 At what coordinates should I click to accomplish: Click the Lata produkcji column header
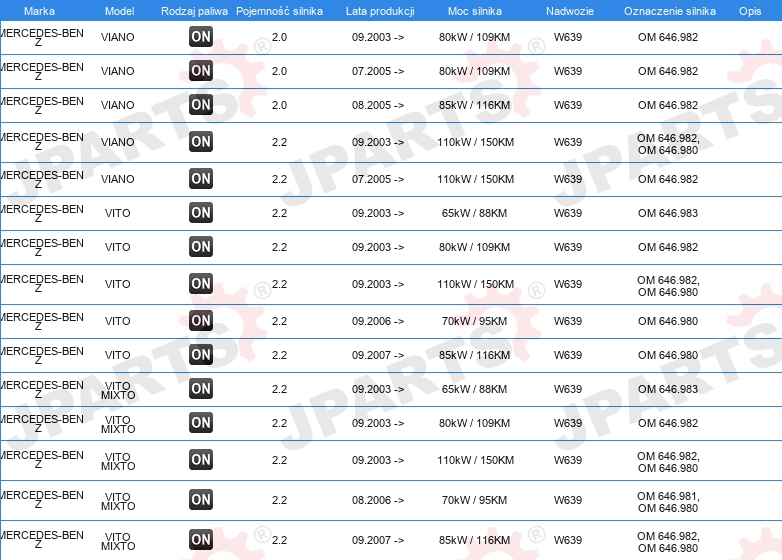pyautogui.click(x=380, y=11)
